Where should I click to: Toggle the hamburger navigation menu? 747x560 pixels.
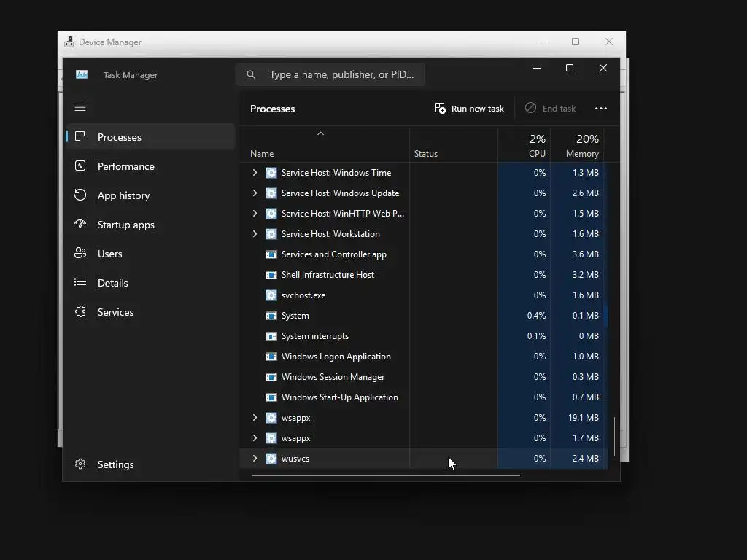coord(80,107)
